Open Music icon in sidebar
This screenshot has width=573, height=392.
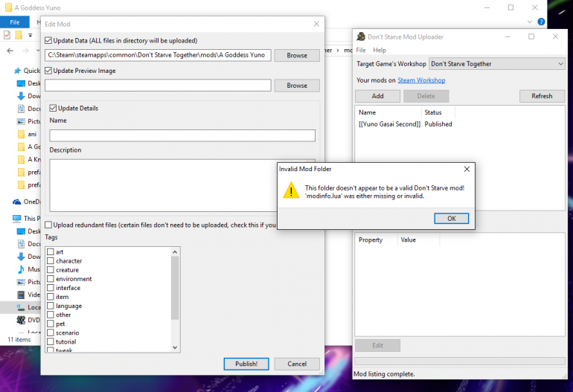(21, 269)
